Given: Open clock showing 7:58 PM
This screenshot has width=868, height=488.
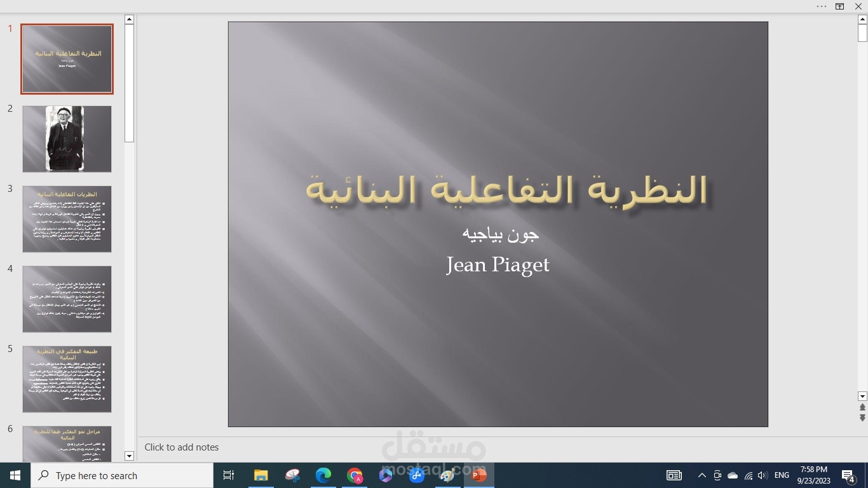Looking at the screenshot, I should tap(814, 475).
